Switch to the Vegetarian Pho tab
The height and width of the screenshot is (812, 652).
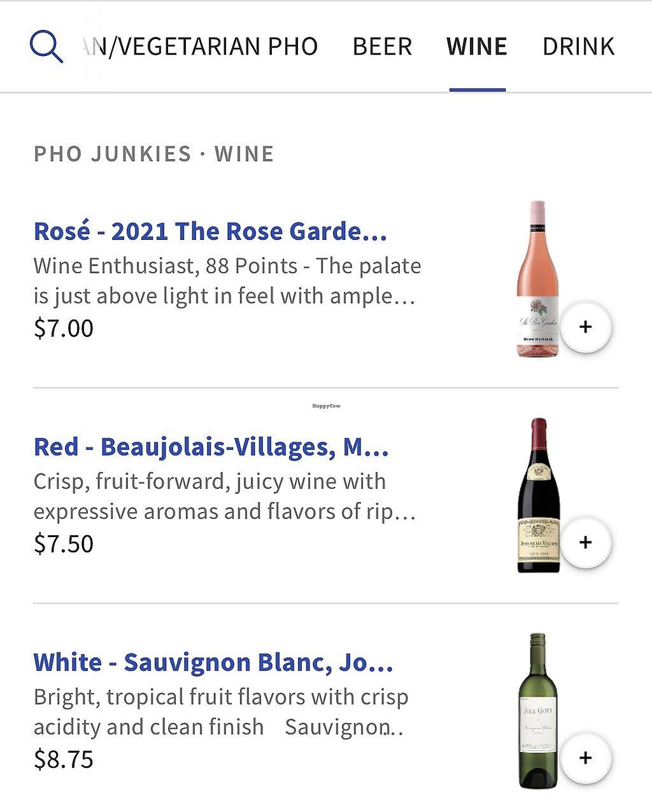coord(201,46)
